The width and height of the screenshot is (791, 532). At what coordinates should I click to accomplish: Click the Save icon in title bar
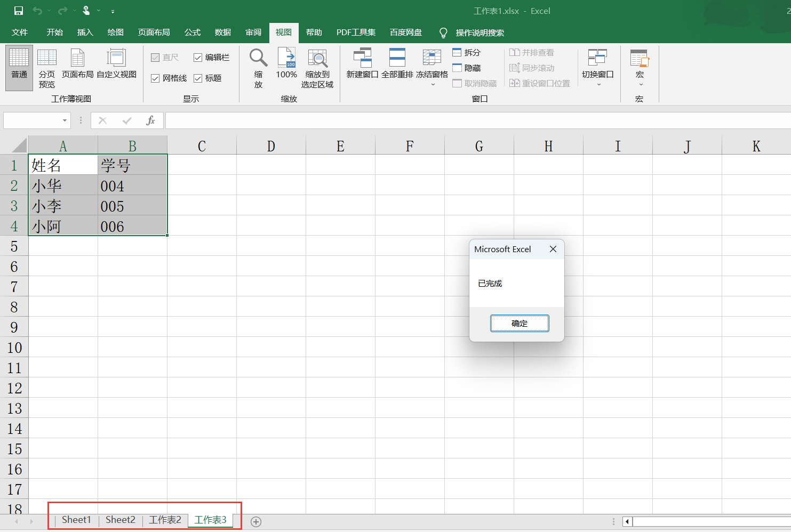[19, 11]
